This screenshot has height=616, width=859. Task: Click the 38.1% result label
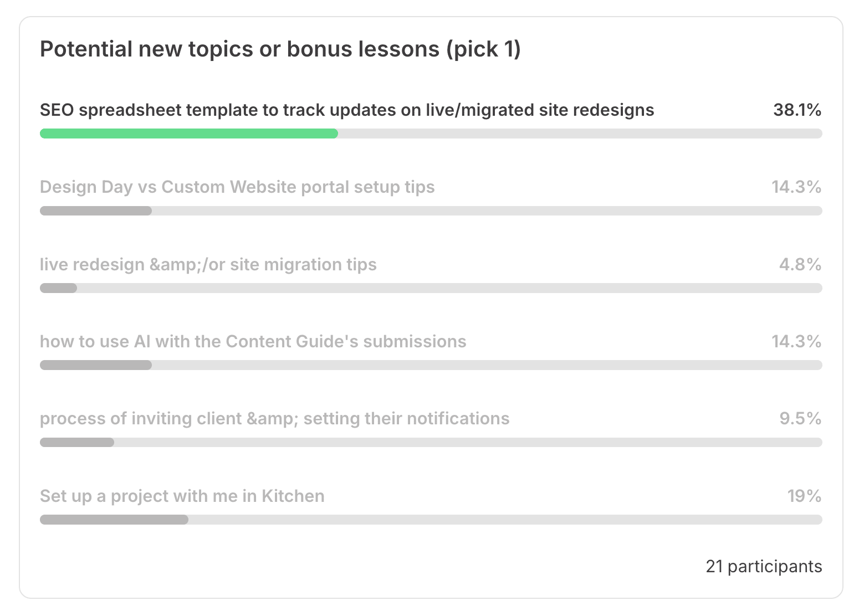(x=797, y=110)
